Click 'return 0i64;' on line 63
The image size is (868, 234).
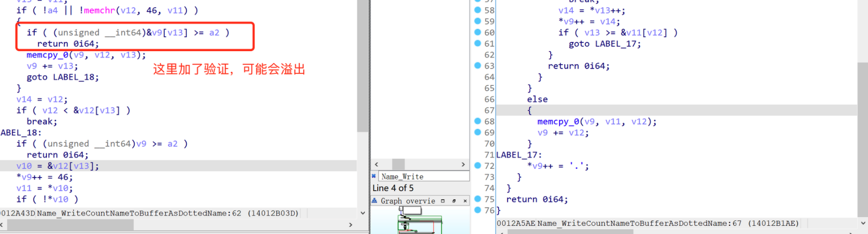(579, 66)
